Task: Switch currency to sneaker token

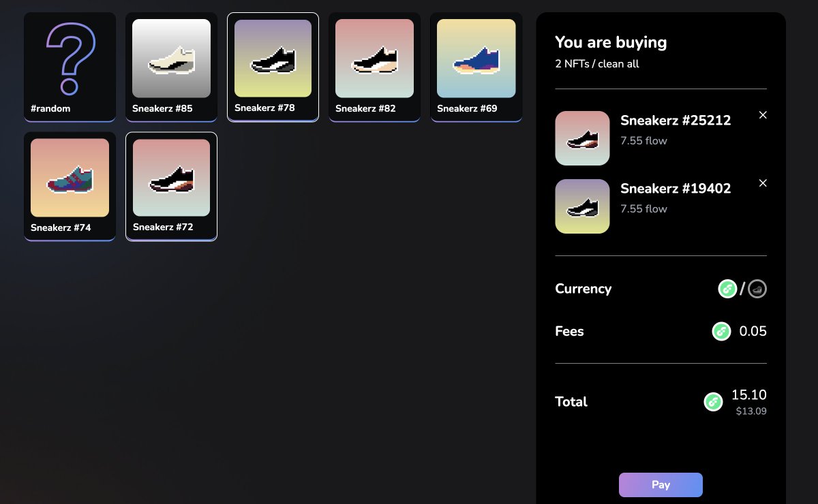Action: pyautogui.click(x=757, y=289)
